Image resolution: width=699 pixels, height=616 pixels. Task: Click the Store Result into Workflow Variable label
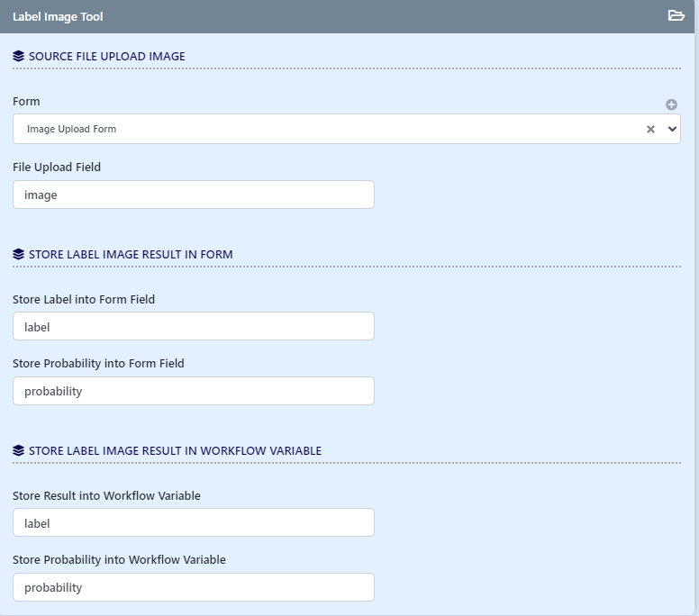pos(106,495)
